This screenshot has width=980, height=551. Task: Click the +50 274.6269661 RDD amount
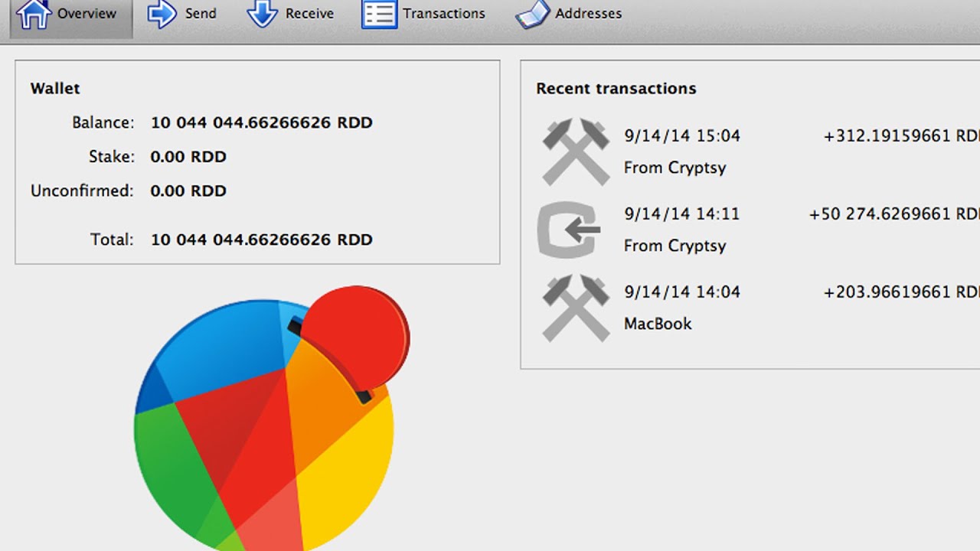(894, 214)
